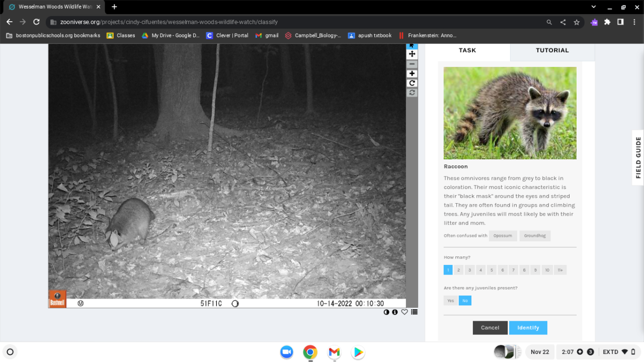644x362 pixels.
Task: Click the camera trap subject image
Action: click(x=227, y=175)
